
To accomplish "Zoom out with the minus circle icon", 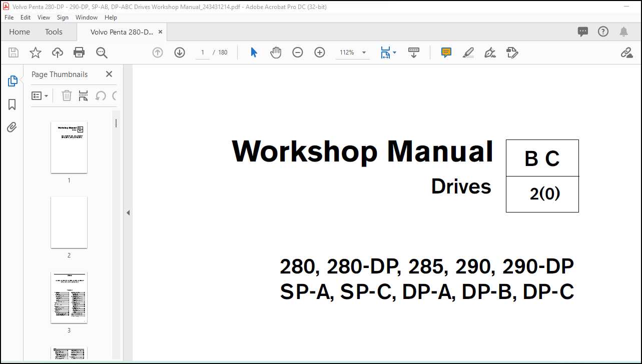I will point(298,52).
